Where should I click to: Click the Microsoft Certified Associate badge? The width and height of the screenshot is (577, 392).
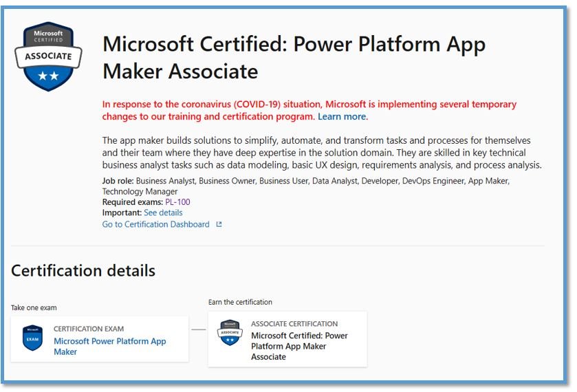[x=48, y=56]
